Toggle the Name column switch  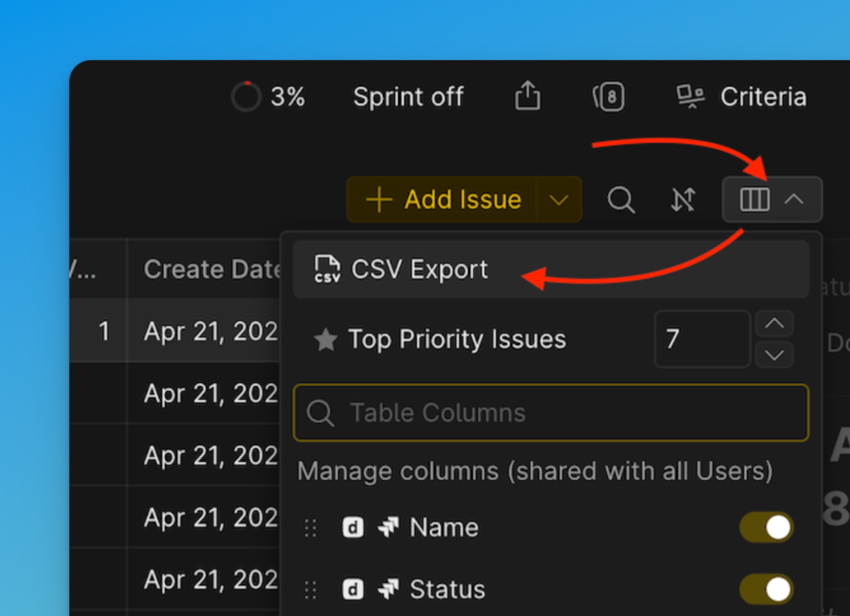(766, 528)
